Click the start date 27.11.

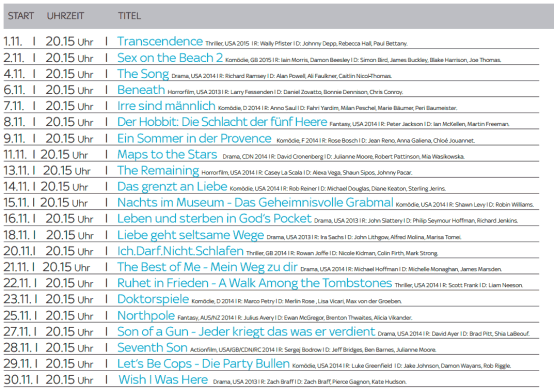[x=18, y=332]
